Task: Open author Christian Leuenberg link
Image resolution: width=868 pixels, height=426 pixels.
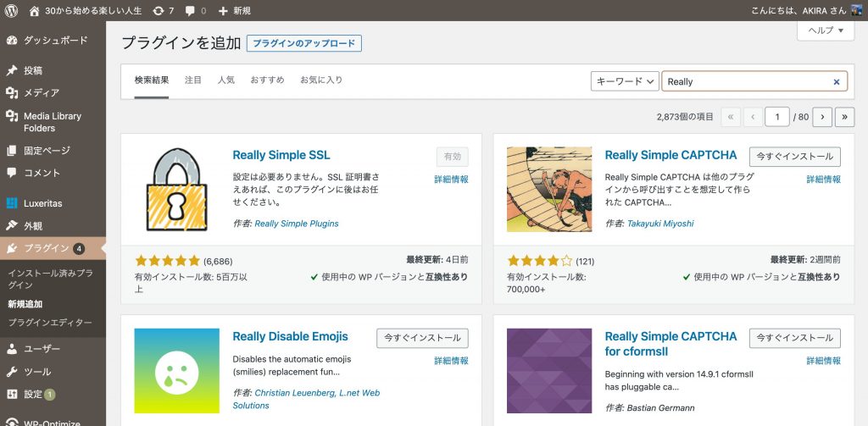Action: coord(306,399)
